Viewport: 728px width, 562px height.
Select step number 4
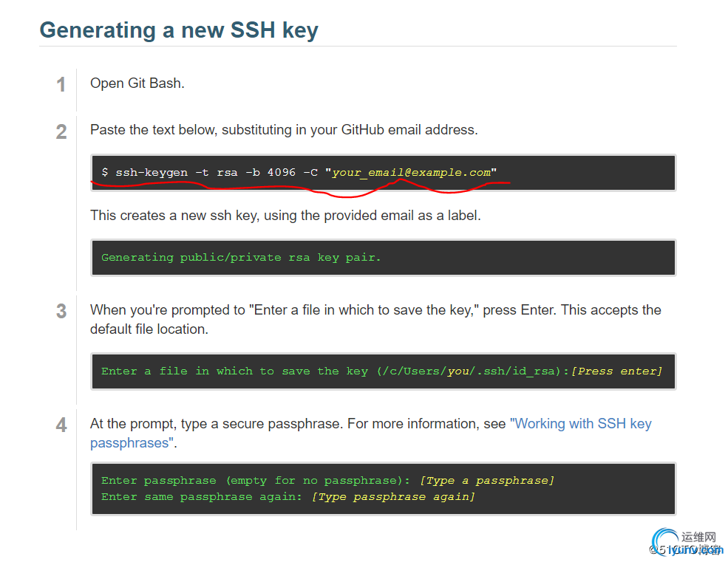coord(61,425)
